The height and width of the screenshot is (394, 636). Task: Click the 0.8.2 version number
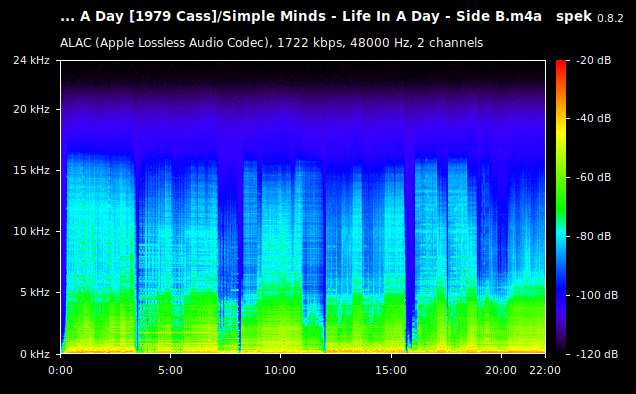(610, 18)
